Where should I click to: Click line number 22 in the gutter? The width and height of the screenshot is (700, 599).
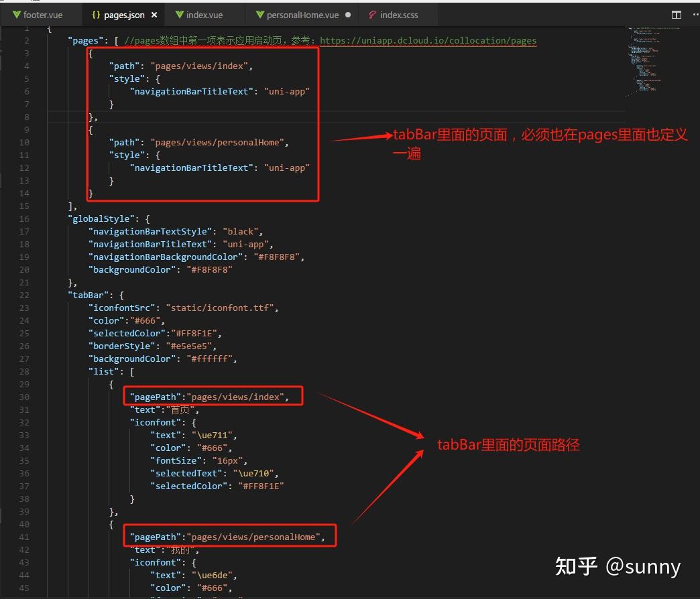pos(24,295)
